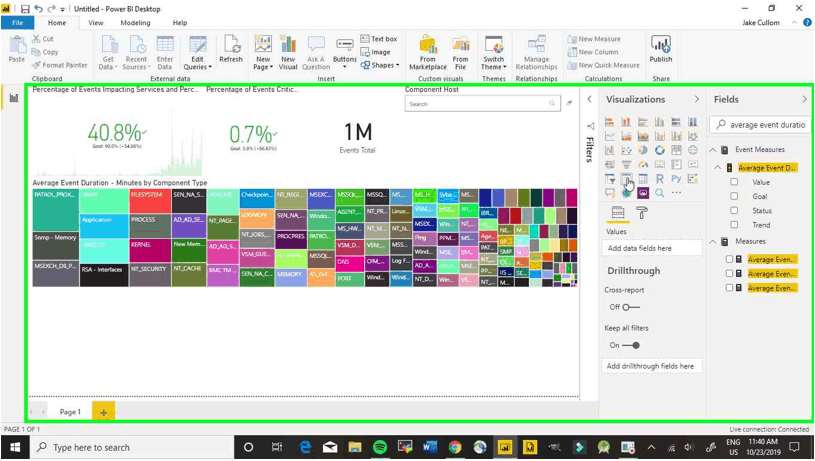The image size is (815, 461).
Task: Open the Edit Queries dropdown
Action: pos(198,52)
